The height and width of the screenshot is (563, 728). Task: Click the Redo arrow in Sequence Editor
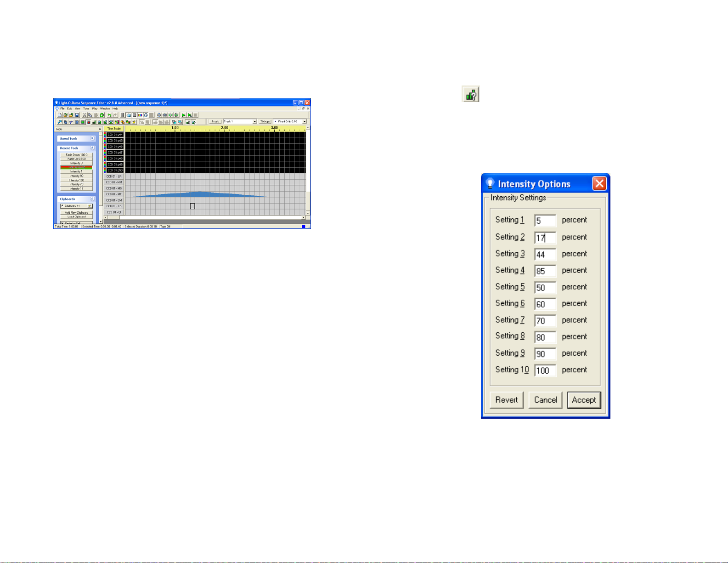click(x=115, y=115)
